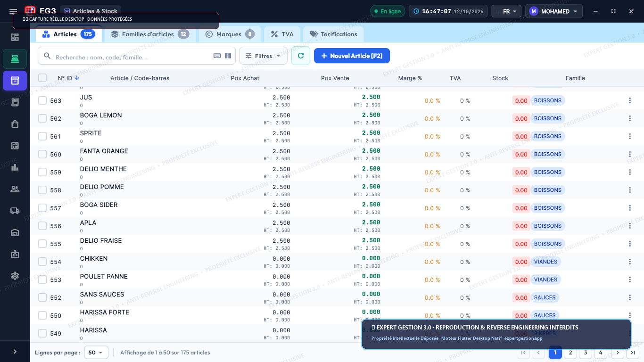Switch to the Articles tab
This screenshot has width=644, height=362.
[69, 34]
